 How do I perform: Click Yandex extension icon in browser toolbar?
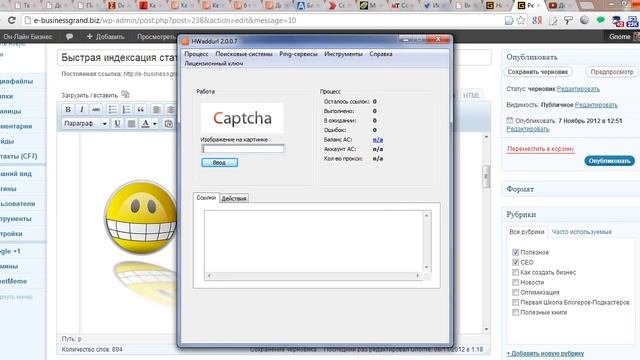537,20
